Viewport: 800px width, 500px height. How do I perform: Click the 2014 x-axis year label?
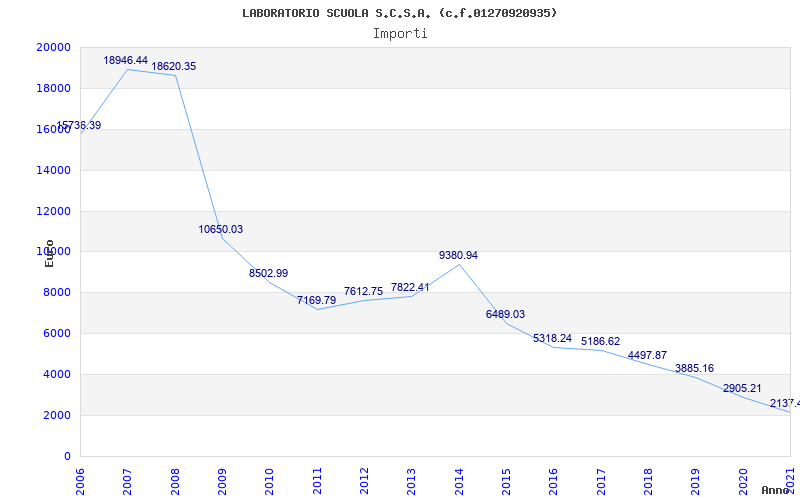pos(459,481)
